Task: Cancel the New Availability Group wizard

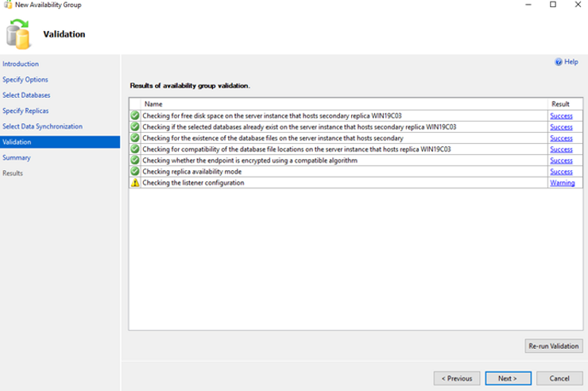Action: pos(559,378)
